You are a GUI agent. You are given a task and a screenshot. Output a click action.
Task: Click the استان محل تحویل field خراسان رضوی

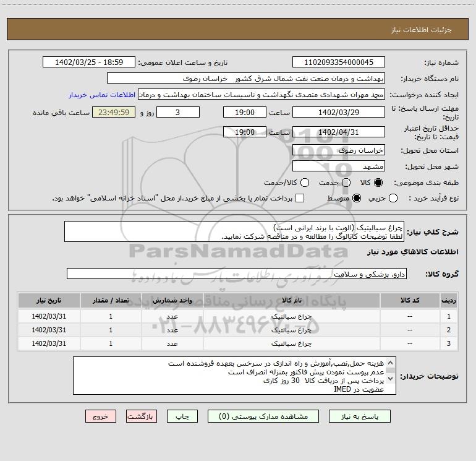pyautogui.click(x=339, y=150)
